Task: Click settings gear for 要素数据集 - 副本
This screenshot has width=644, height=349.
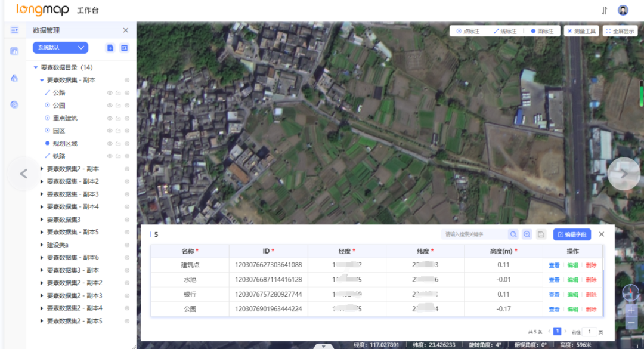Action: pos(127,80)
